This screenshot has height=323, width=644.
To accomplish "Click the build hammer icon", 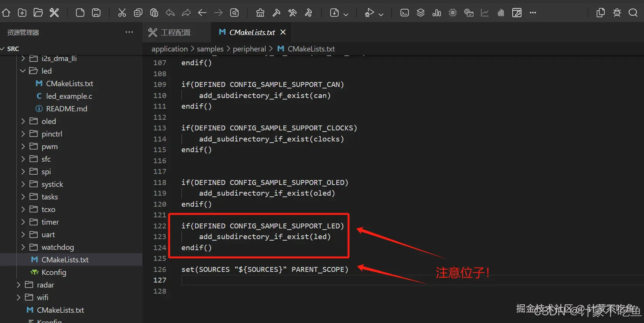I will (x=276, y=13).
